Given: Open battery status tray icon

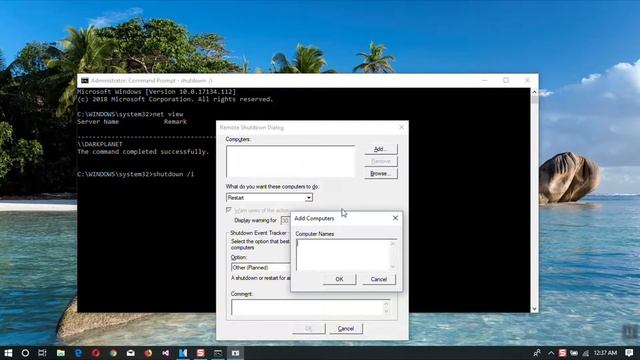Looking at the screenshot, I should [x=574, y=353].
